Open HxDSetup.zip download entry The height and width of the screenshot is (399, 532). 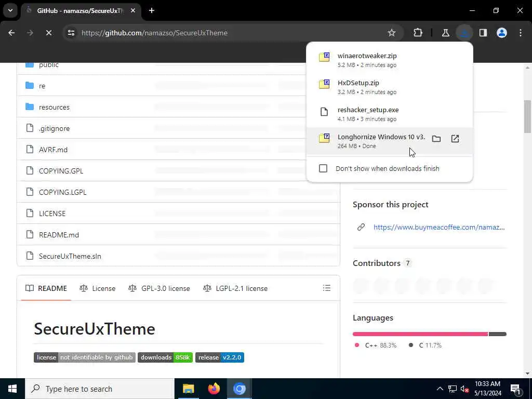390,87
